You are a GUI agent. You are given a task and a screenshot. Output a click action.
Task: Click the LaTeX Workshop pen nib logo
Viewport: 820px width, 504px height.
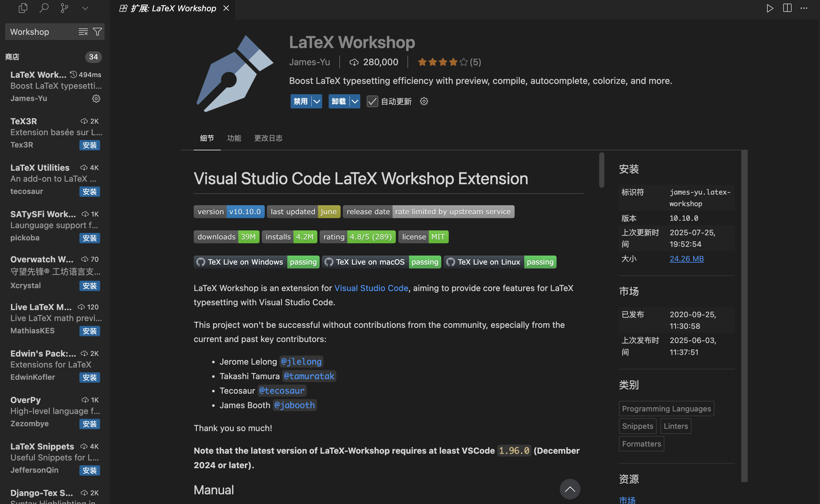(x=235, y=73)
